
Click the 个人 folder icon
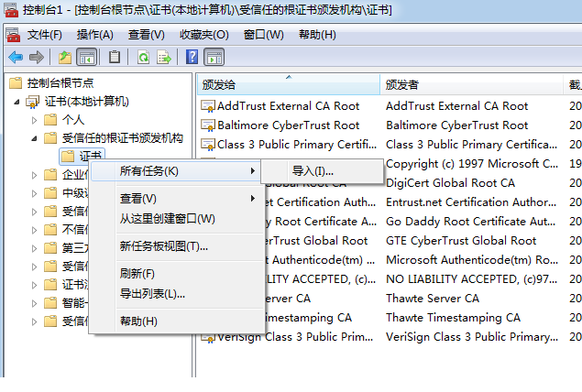point(50,120)
